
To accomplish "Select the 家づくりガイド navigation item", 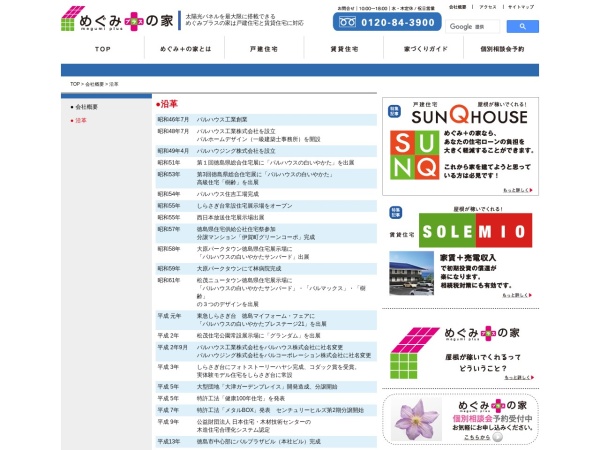I will 426,49.
